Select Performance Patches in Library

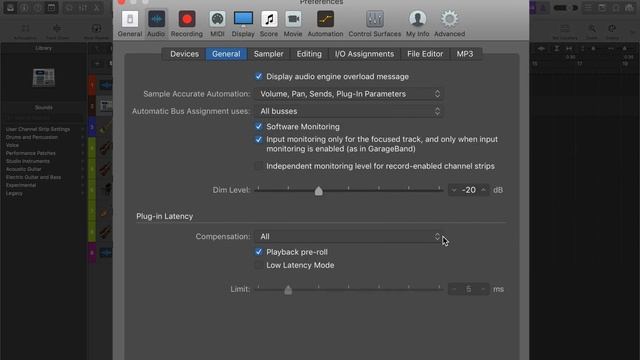click(x=31, y=153)
